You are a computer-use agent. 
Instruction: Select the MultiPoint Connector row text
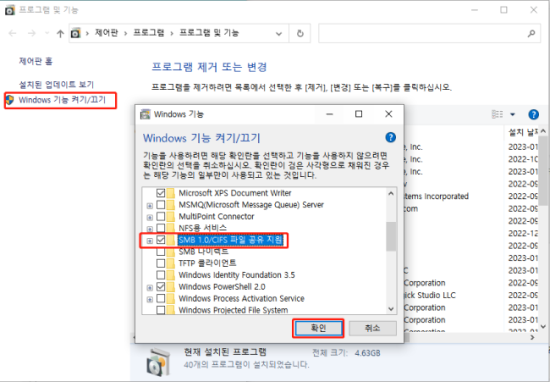[216, 216]
